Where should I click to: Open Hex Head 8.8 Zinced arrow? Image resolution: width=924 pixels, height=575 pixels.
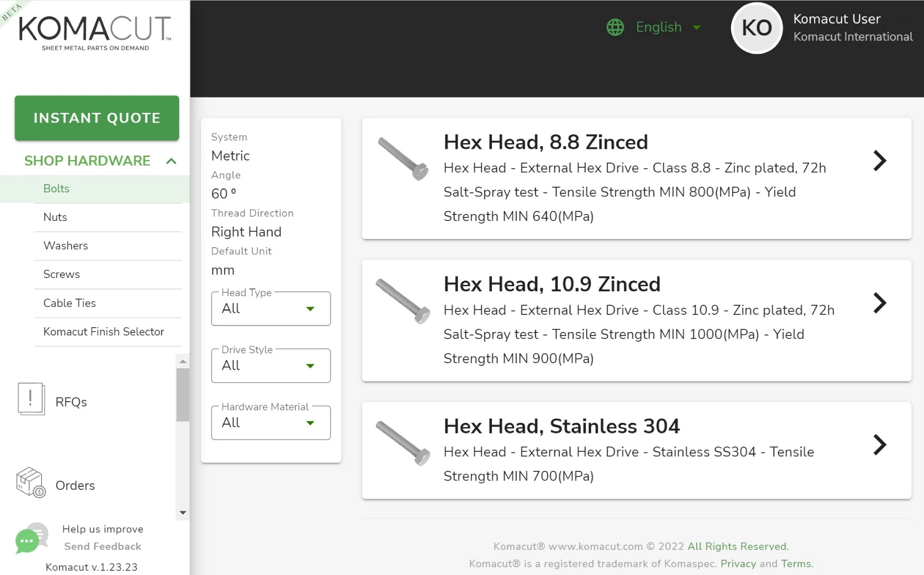[879, 161]
